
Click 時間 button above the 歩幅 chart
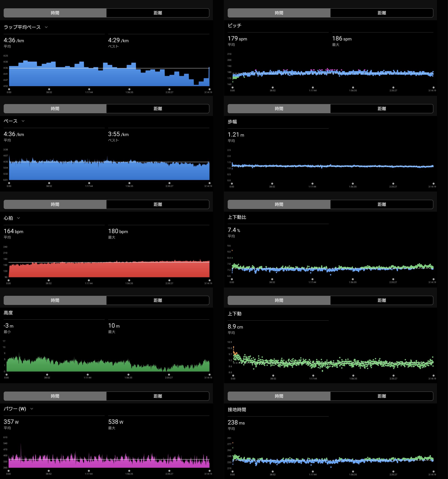tap(279, 109)
